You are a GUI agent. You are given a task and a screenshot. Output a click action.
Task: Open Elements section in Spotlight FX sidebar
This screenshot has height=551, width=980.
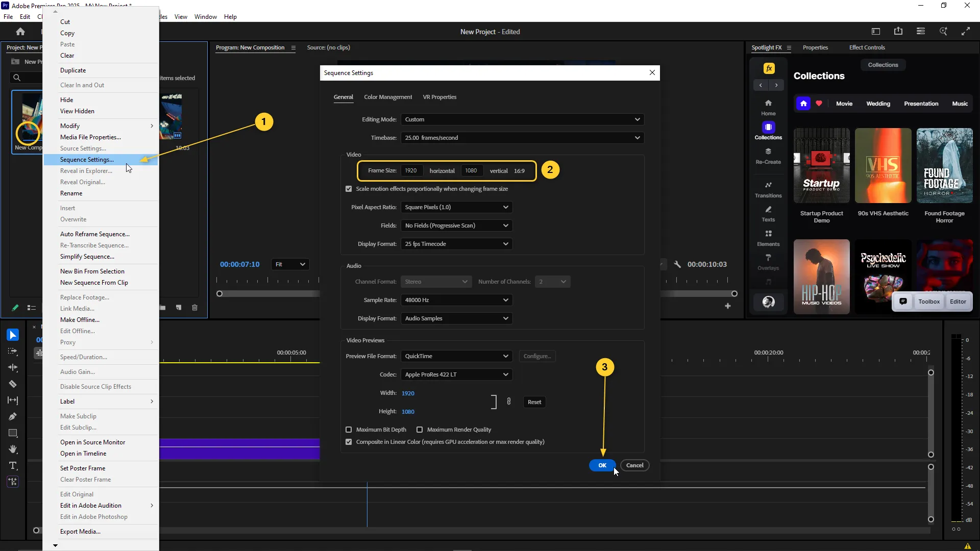768,238
